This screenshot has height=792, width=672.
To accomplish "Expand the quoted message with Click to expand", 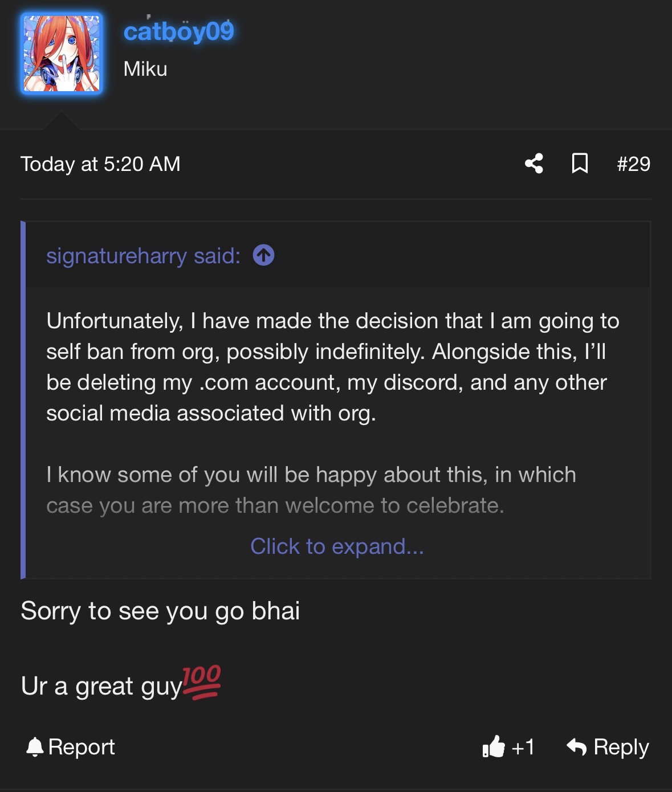I will point(337,546).
